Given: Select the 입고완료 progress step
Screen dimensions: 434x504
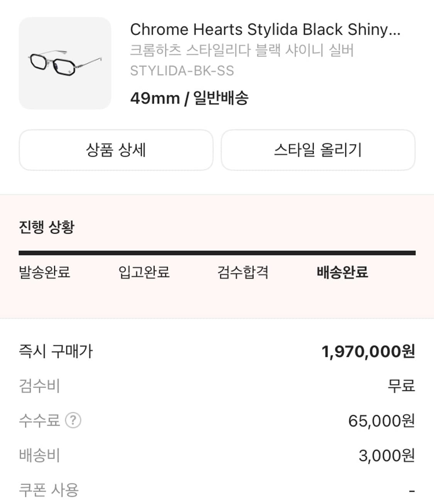Looking at the screenshot, I should 144,272.
